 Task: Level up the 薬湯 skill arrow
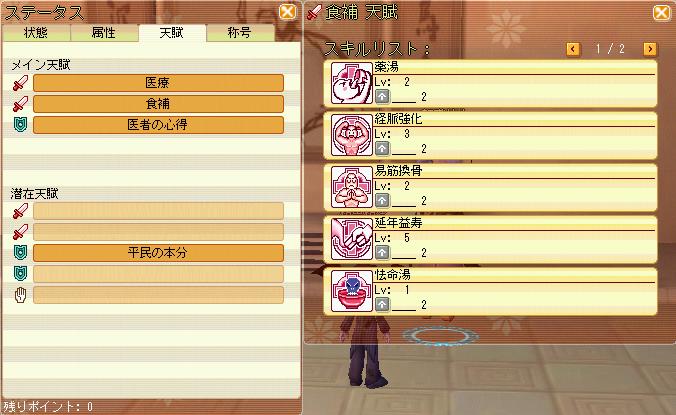click(x=382, y=97)
